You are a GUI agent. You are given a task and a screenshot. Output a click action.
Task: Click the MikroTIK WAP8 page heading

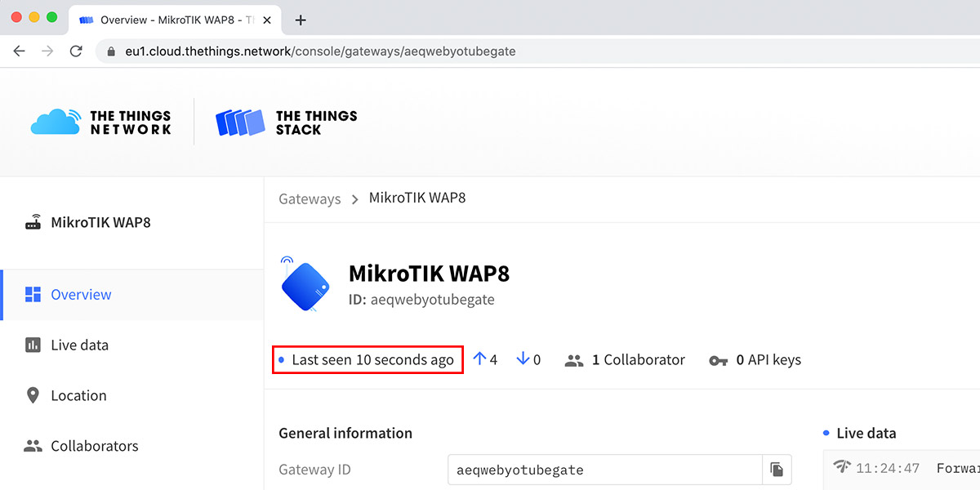tap(429, 273)
